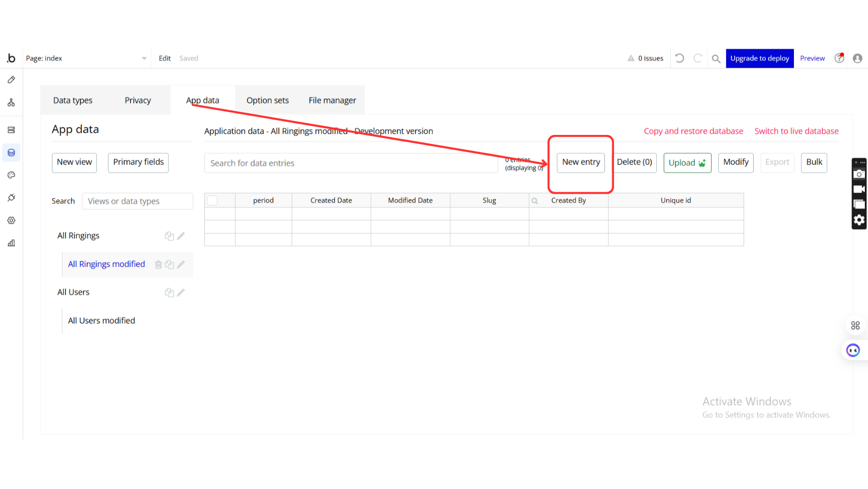Select the All Ringings modified view
The width and height of the screenshot is (868, 489).
click(106, 265)
